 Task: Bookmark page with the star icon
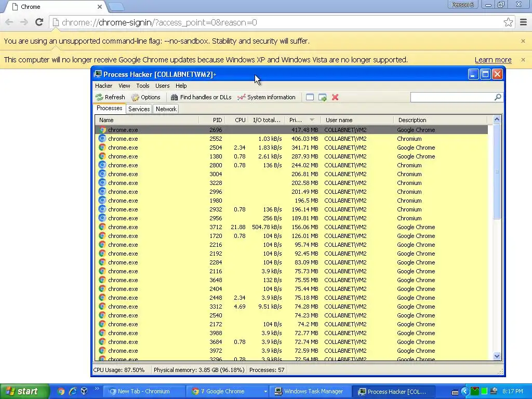tap(508, 22)
